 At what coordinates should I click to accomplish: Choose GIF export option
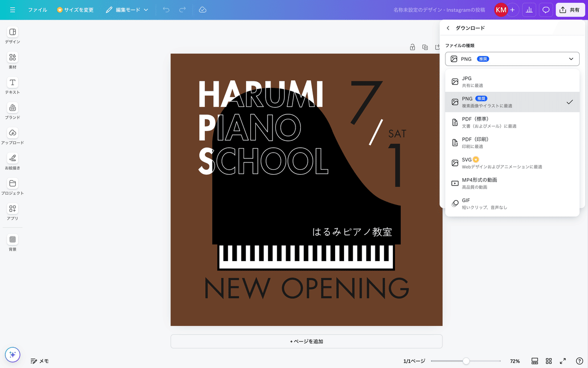[512, 203]
